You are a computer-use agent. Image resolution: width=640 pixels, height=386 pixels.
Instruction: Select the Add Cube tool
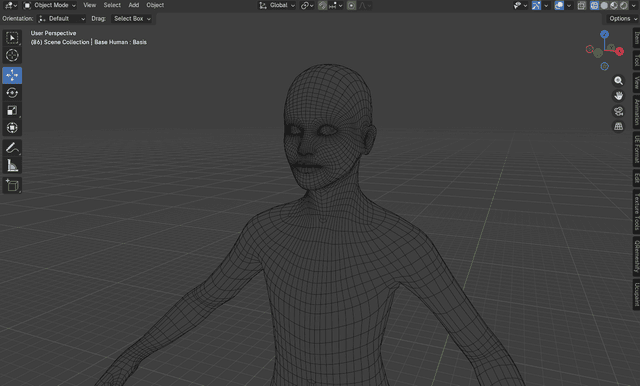pos(12,186)
